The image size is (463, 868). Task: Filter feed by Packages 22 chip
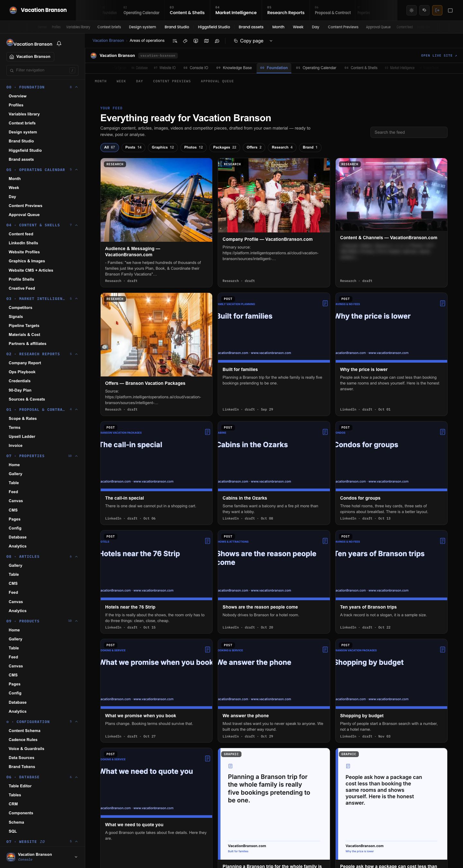pos(224,147)
